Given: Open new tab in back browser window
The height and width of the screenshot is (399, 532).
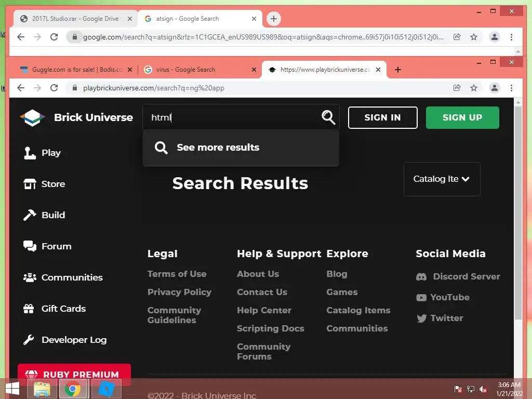Looking at the screenshot, I should (x=273, y=19).
